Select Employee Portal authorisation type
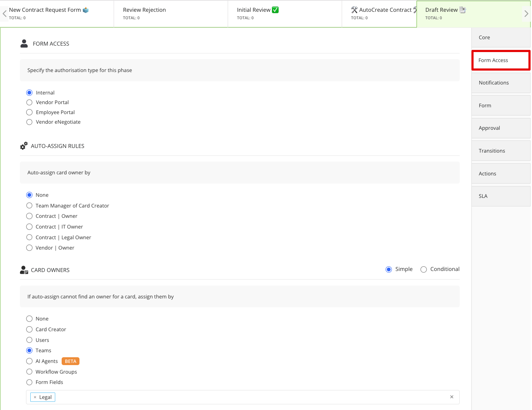 (x=30, y=112)
